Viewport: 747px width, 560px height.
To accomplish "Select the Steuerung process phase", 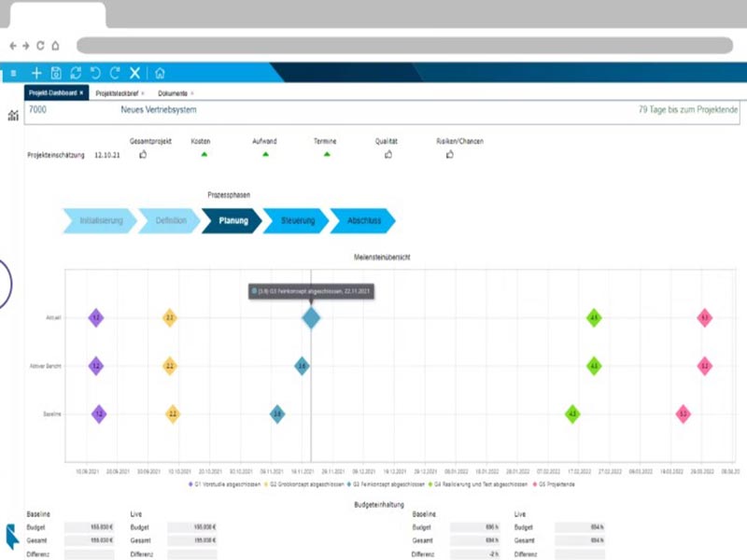I will [296, 221].
